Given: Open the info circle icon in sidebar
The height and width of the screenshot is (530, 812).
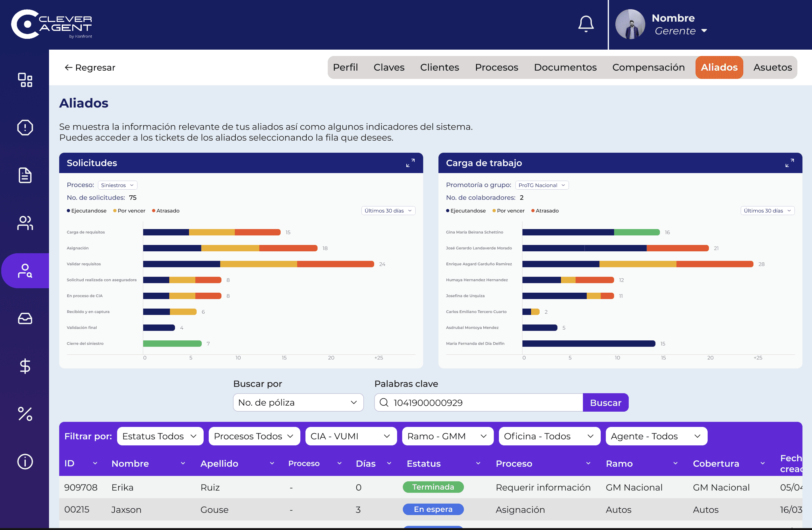Looking at the screenshot, I should coord(25,462).
